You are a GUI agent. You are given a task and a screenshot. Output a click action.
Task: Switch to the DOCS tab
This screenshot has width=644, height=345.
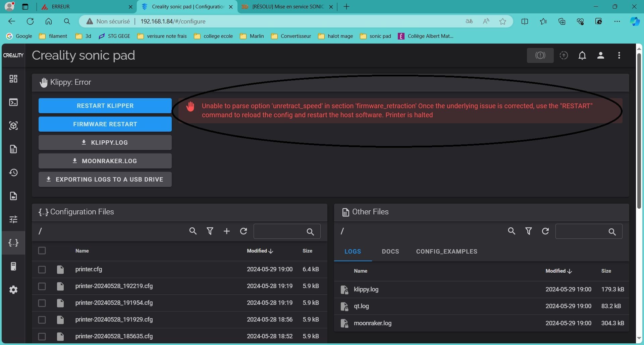pos(390,252)
